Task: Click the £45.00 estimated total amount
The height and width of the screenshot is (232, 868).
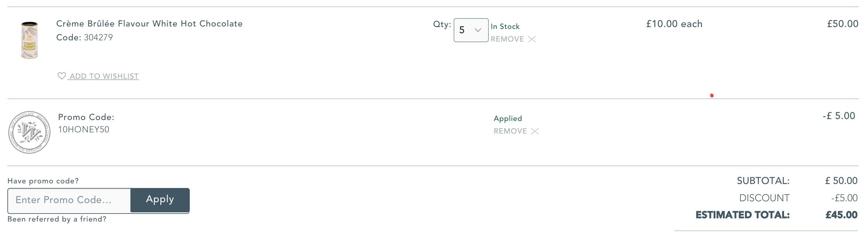Action: point(841,215)
